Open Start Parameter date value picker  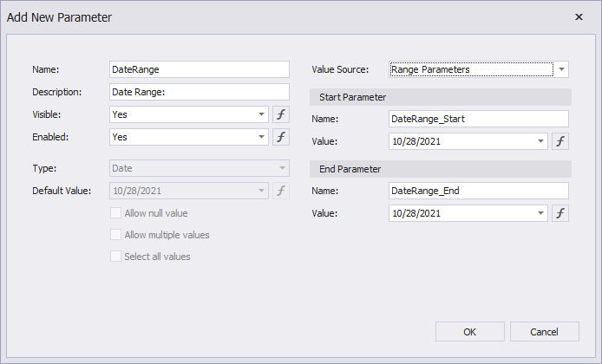(x=540, y=141)
